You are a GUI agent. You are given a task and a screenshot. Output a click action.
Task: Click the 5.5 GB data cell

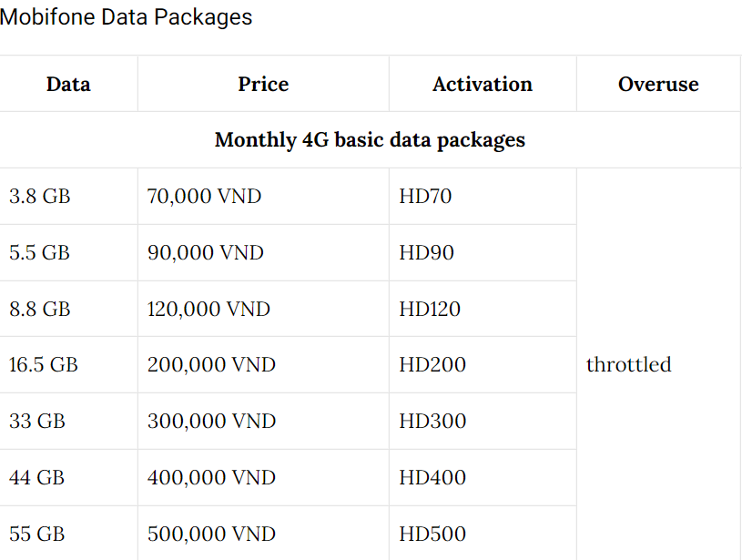(40, 252)
